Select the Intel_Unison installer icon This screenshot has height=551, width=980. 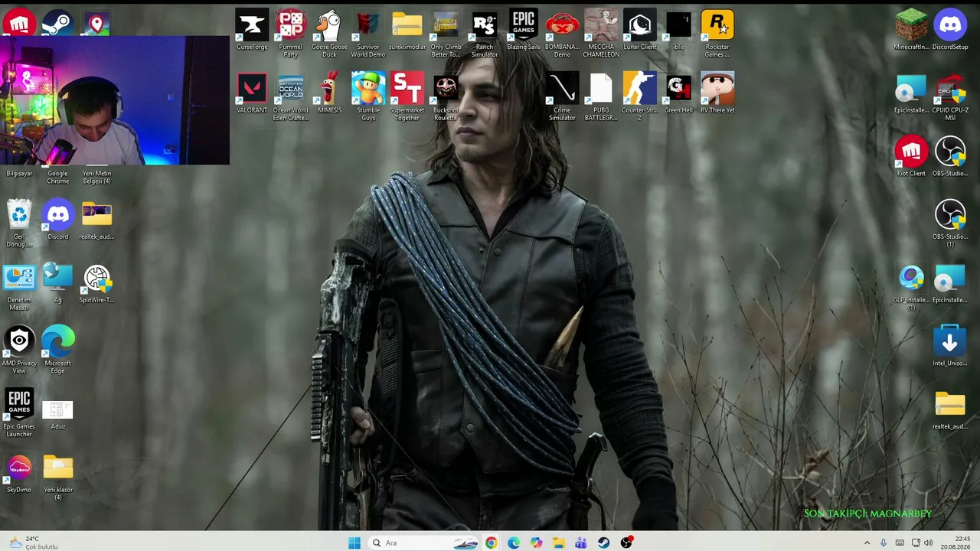point(950,347)
